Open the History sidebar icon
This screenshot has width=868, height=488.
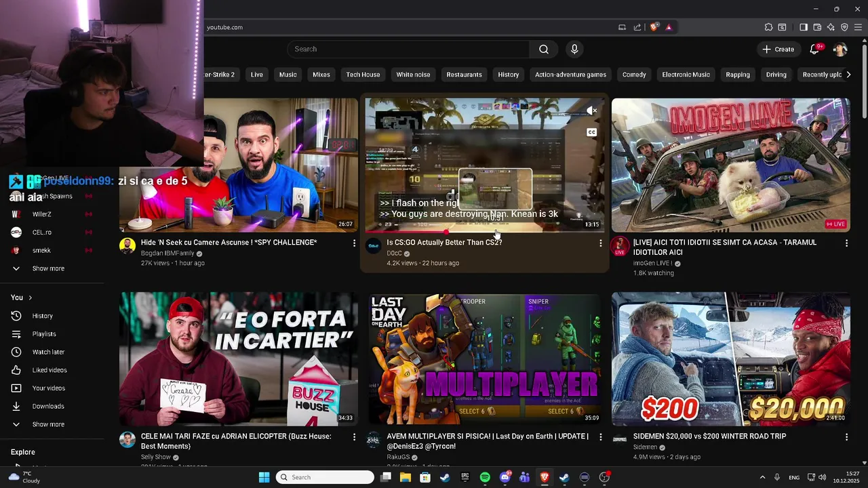(16, 316)
